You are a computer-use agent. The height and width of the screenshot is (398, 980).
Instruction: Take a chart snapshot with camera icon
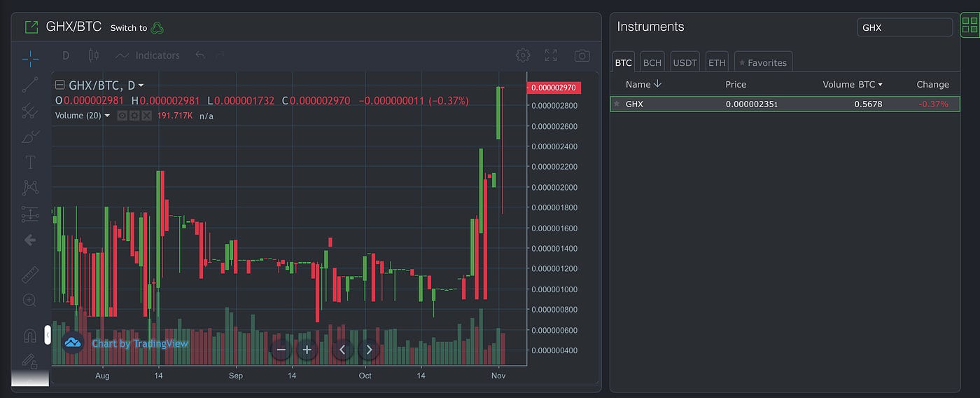(x=582, y=55)
